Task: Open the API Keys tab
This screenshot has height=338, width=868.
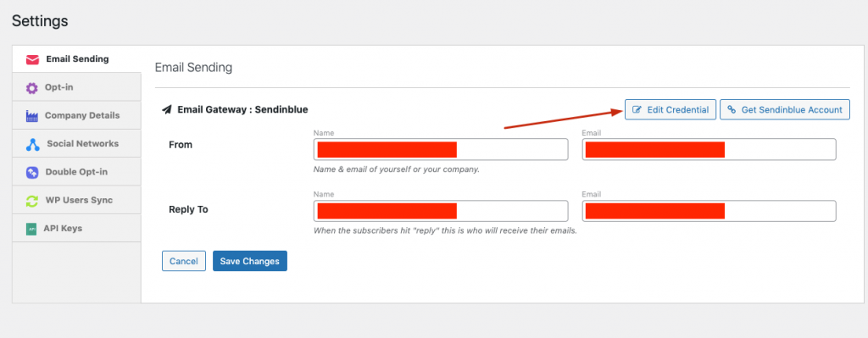Action: [x=76, y=228]
